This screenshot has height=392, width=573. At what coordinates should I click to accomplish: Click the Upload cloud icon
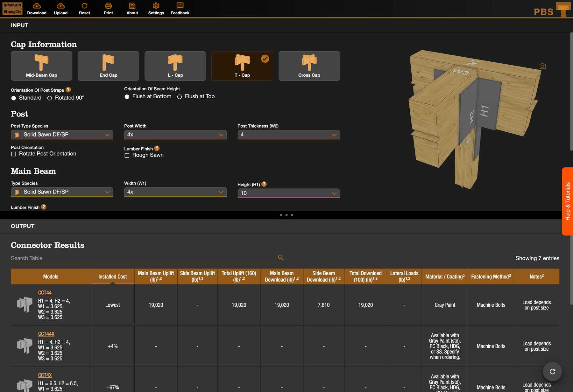tap(60, 6)
